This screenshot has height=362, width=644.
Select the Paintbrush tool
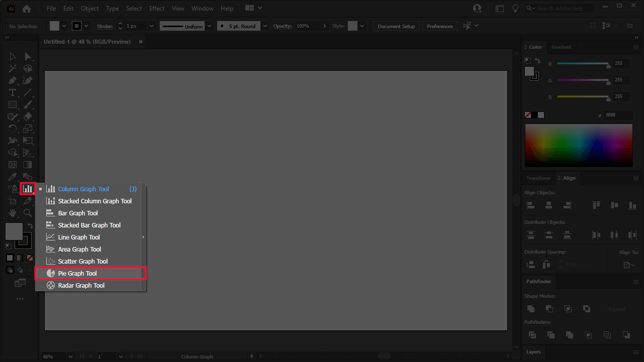pyautogui.click(x=28, y=105)
